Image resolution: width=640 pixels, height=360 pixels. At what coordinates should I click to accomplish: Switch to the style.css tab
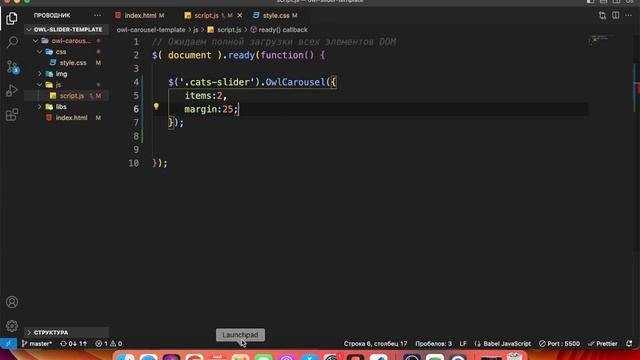click(276, 16)
